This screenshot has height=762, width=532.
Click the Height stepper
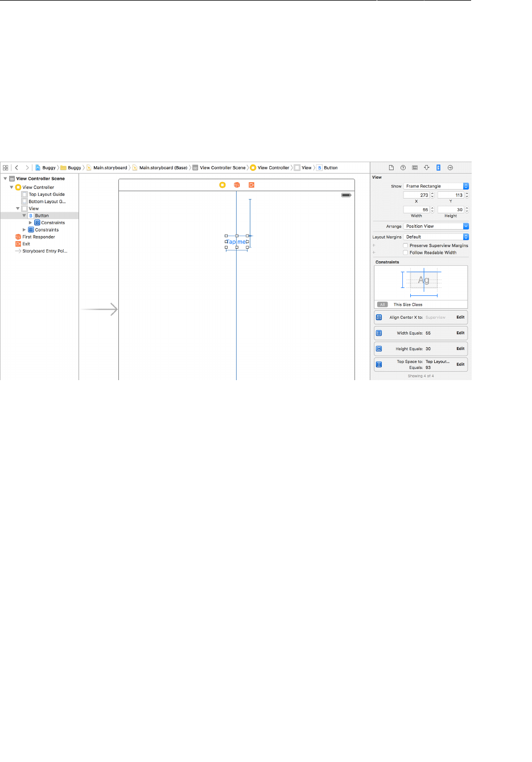pyautogui.click(x=467, y=210)
